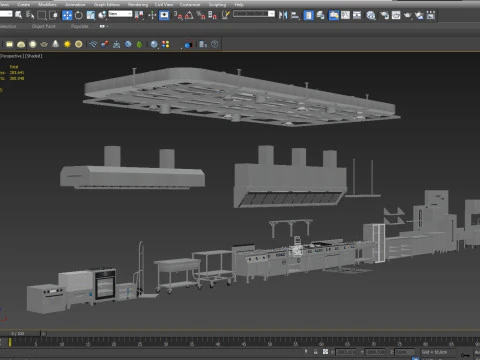Activate the Select Object tool

pyautogui.click(x=19, y=15)
